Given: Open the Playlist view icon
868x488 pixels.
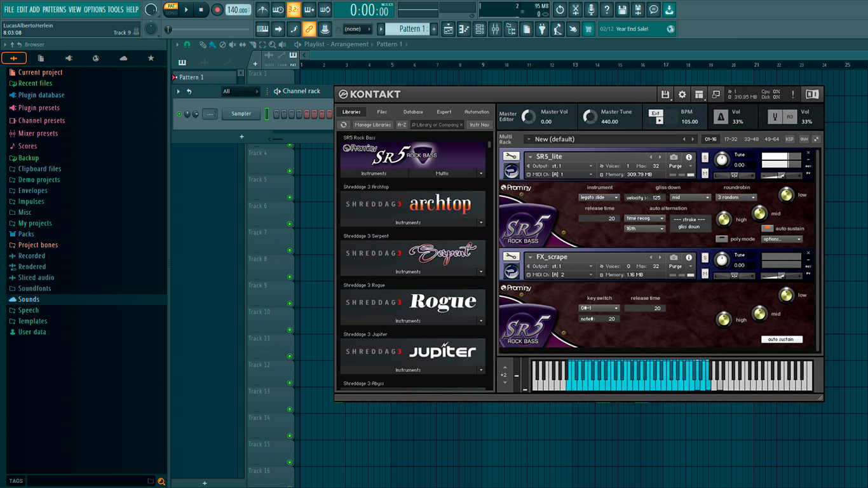Looking at the screenshot, I should [x=449, y=29].
